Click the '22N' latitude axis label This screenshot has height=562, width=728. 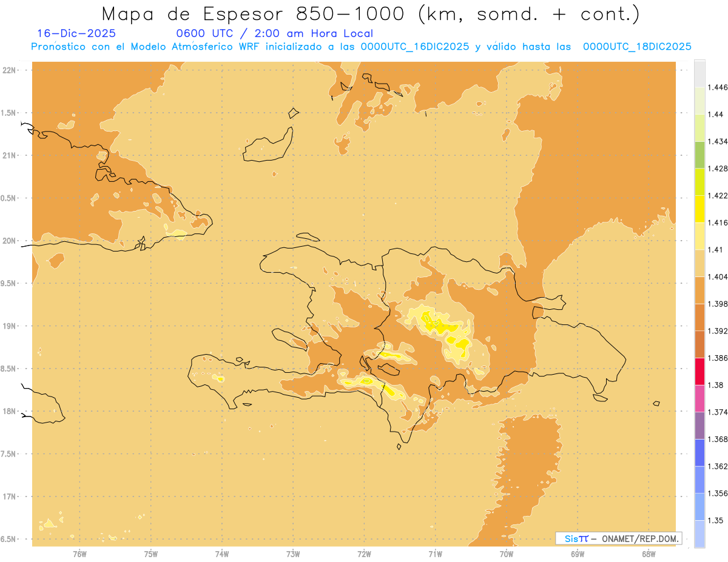(x=10, y=70)
